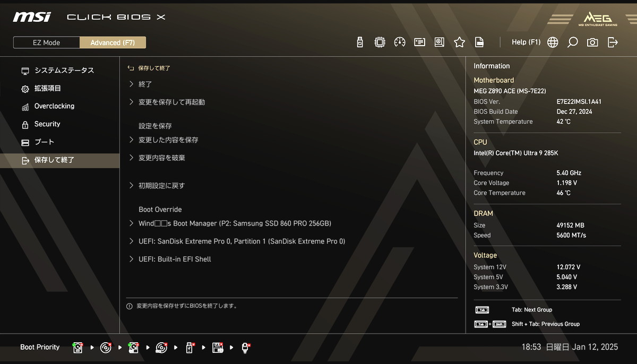637x364 pixels.
Task: Click the back arrow beside 保存して終了 header
Action: 131,68
